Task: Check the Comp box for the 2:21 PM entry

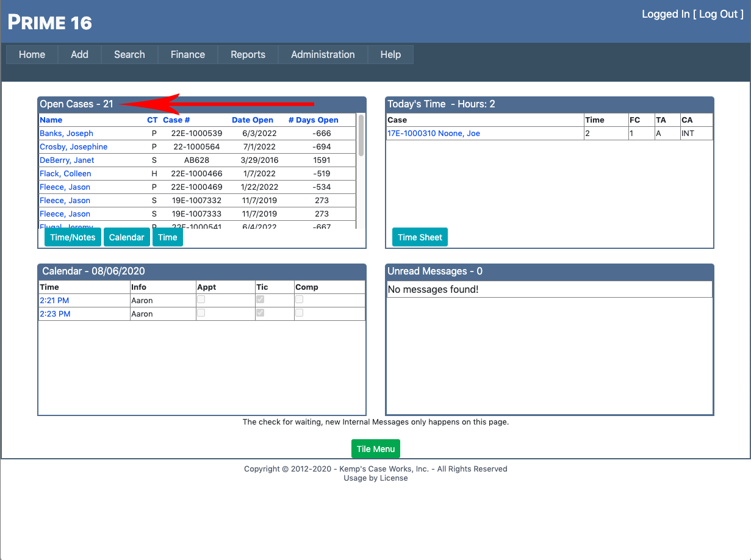Action: [x=300, y=300]
